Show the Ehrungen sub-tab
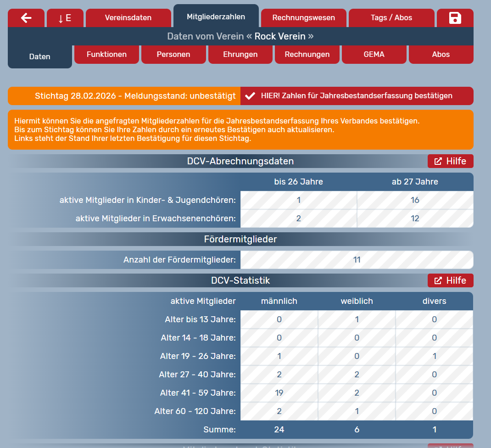This screenshot has width=491, height=448. pos(240,54)
